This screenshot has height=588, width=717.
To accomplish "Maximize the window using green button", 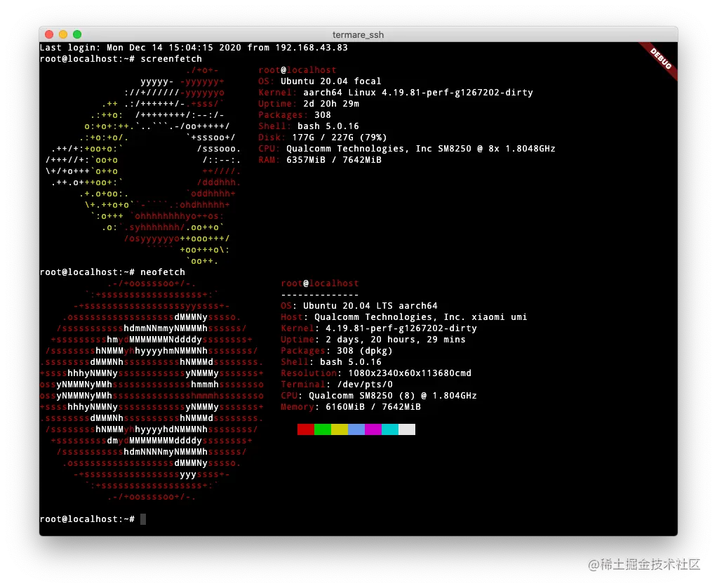I will [x=77, y=34].
